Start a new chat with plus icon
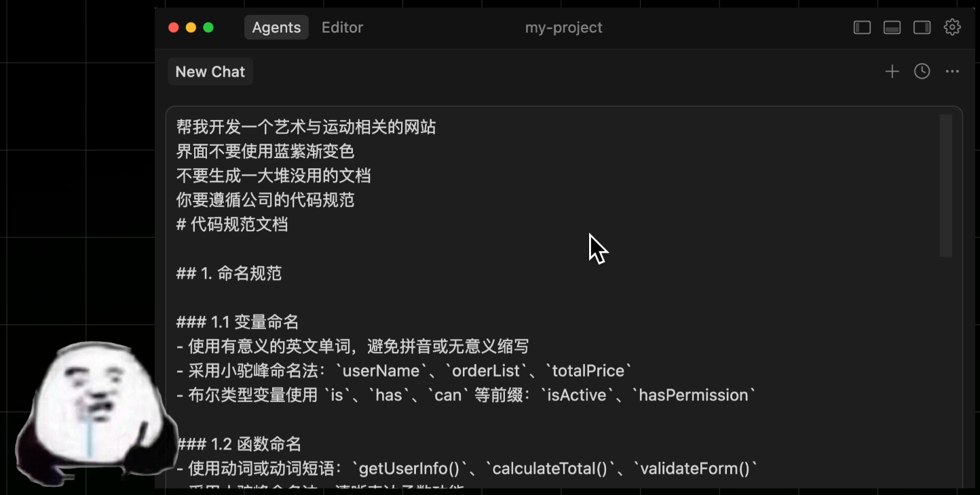Viewport: 980px width, 495px height. pyautogui.click(x=892, y=71)
